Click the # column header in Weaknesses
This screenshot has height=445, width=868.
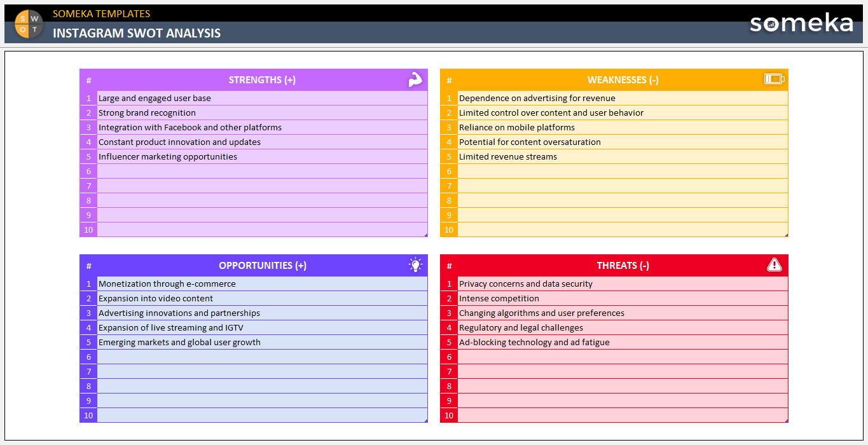click(x=449, y=80)
